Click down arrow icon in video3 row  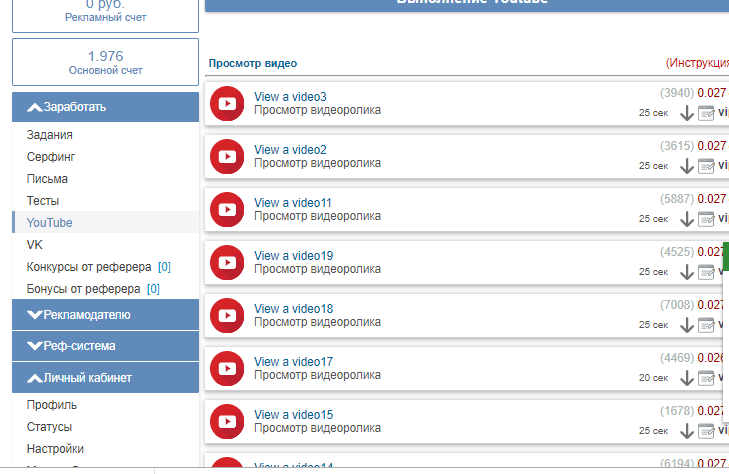pyautogui.click(x=687, y=113)
